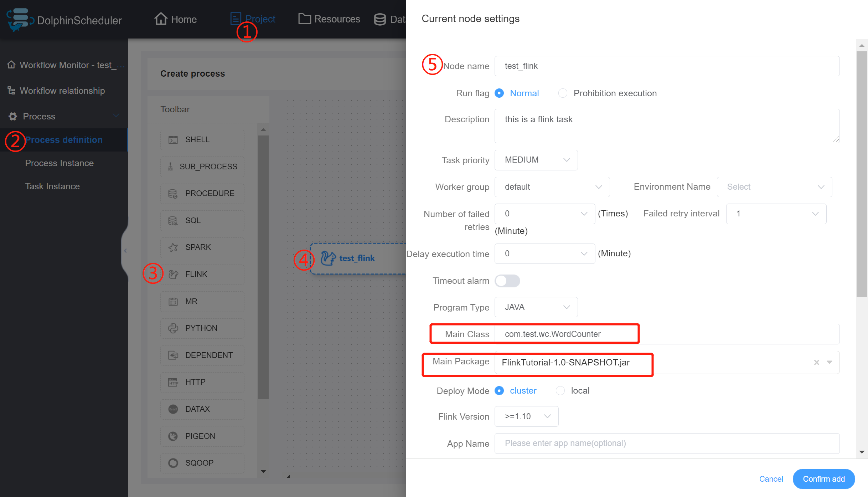Viewport: 868px width, 497px height.
Task: Go to Process Instance in sidebar
Action: point(60,163)
